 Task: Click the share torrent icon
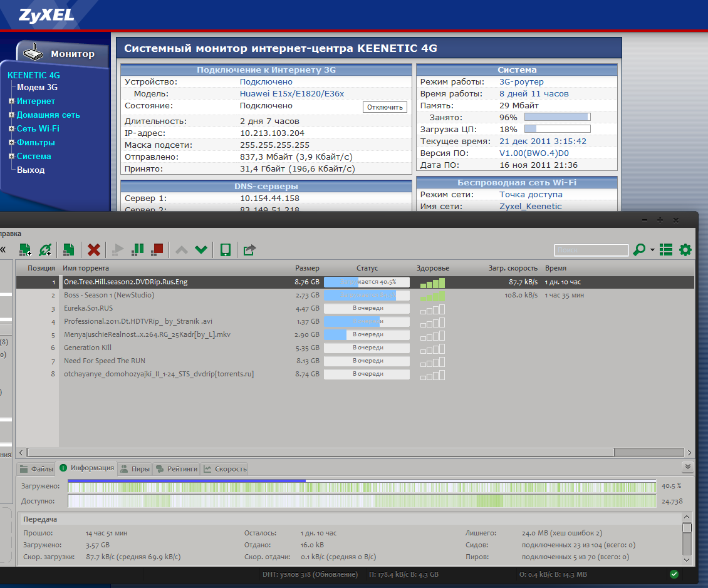tap(249, 250)
